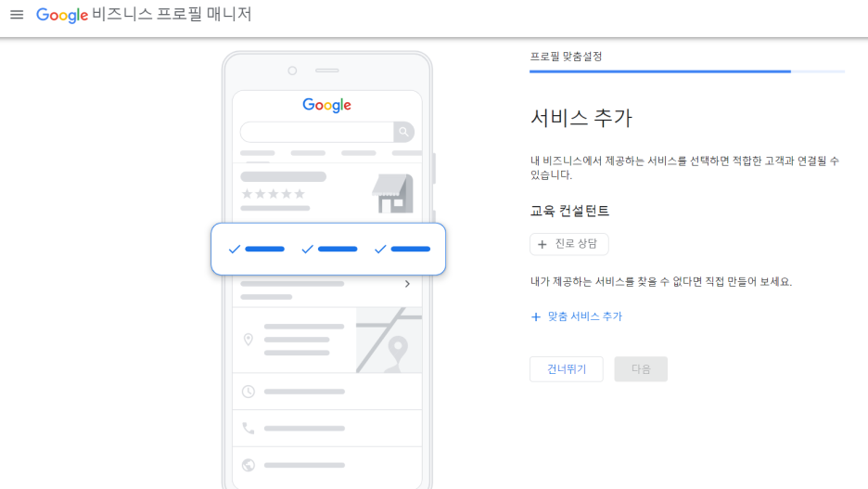Click the 건너뛰기 skip button

[x=567, y=368]
